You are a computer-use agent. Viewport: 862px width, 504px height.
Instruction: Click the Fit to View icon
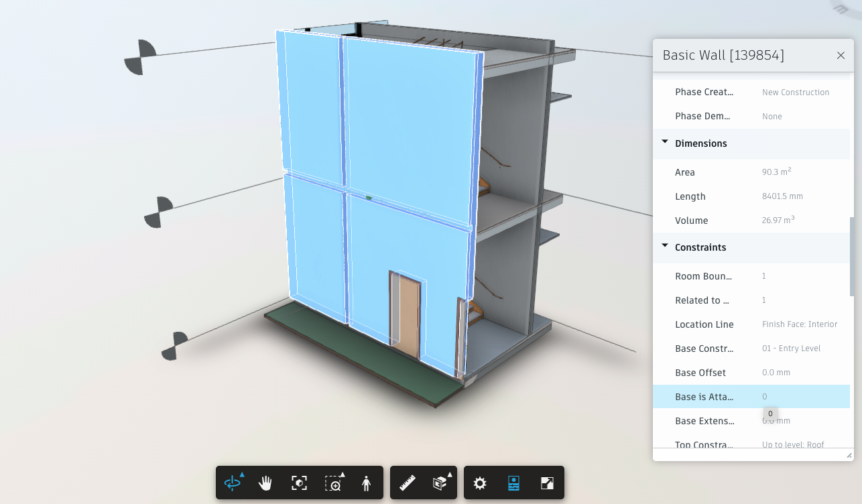pyautogui.click(x=299, y=483)
